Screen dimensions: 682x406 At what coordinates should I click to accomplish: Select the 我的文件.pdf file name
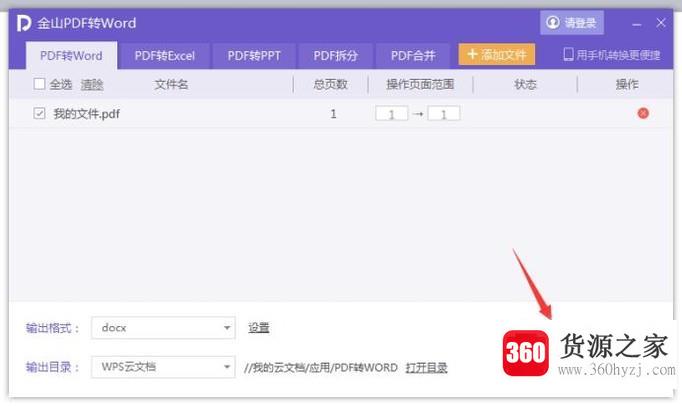(x=87, y=114)
